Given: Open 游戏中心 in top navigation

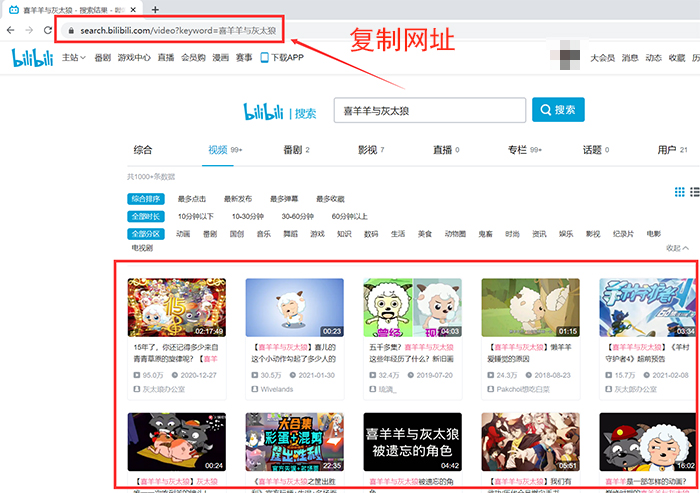Looking at the screenshot, I should (x=134, y=58).
